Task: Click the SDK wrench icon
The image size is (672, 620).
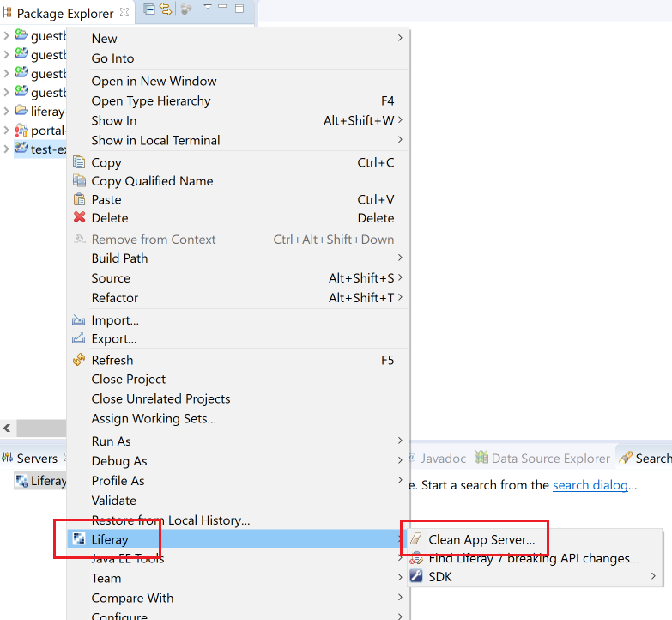Action: click(x=416, y=576)
